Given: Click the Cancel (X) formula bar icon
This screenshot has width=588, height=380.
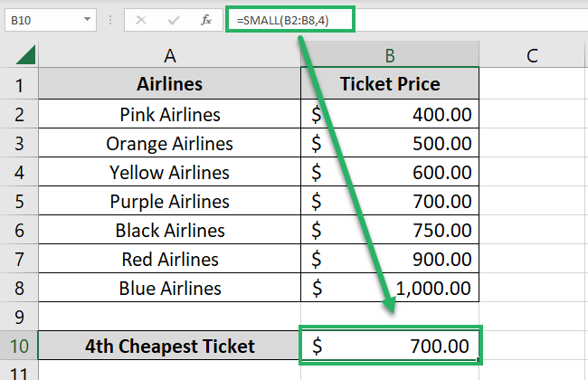Looking at the screenshot, I should click(x=142, y=18).
